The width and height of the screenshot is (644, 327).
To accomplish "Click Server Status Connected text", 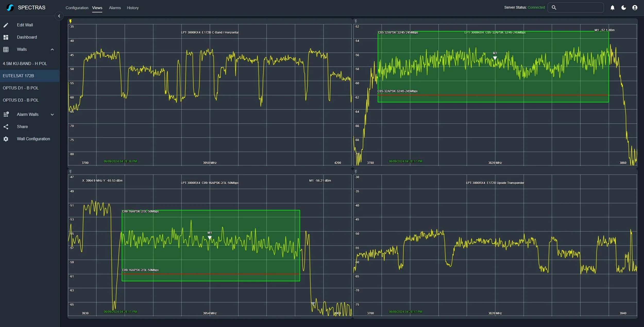I will coord(524,7).
